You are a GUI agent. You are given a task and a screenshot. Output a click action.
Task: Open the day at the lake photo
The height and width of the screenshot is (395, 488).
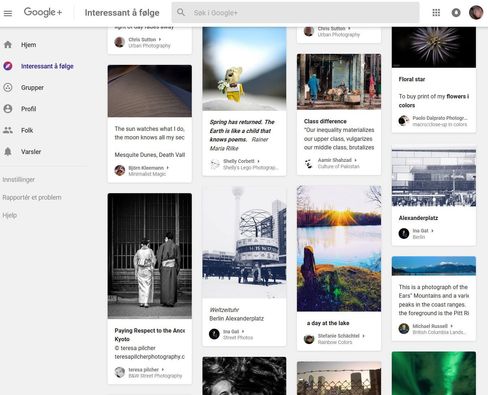pyautogui.click(x=339, y=248)
